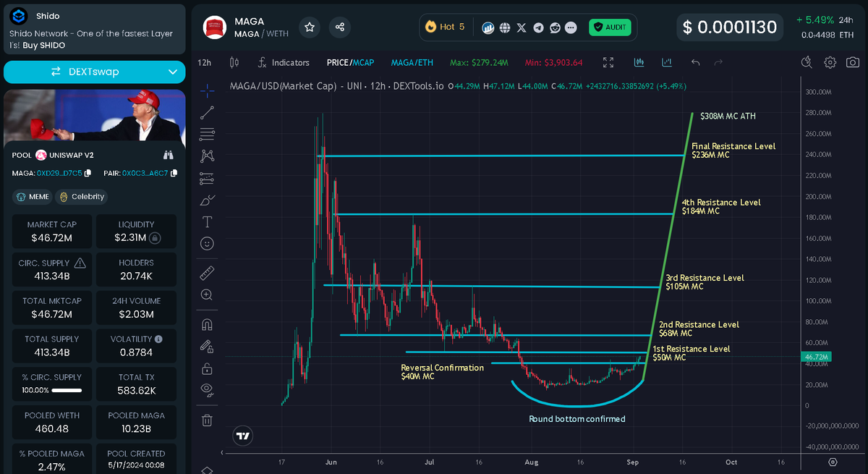Open the token website globe icon
Viewport: 868px width, 474px height.
(505, 27)
